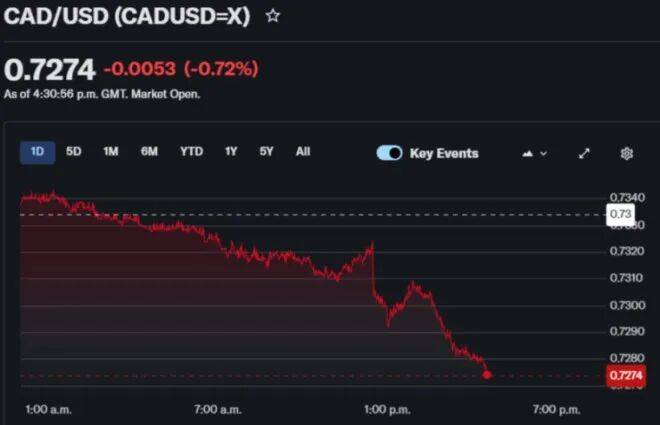Show All historical data range
This screenshot has height=425, width=660.
303,152
